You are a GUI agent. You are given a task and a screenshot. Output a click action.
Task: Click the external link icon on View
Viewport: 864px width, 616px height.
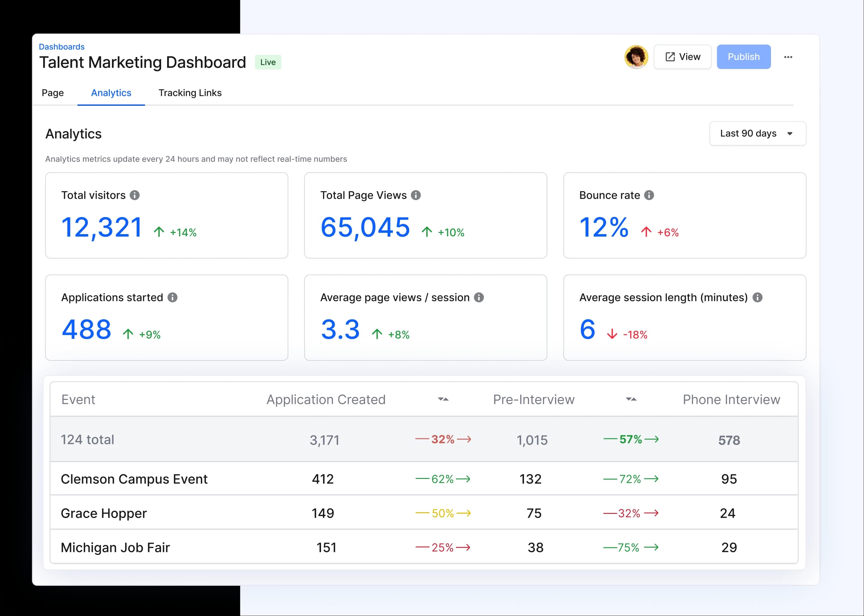tap(670, 56)
